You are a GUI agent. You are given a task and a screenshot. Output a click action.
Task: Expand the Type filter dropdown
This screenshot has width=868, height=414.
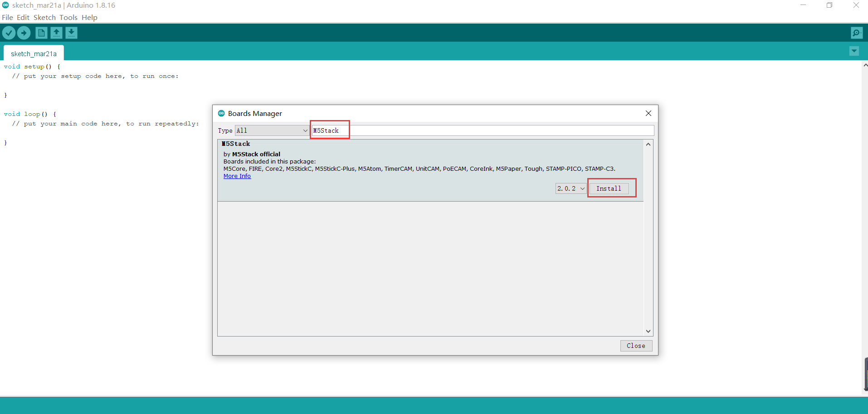(x=272, y=130)
